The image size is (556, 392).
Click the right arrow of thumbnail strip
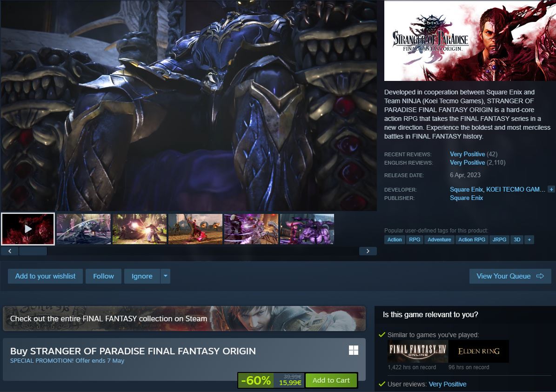pyautogui.click(x=368, y=251)
